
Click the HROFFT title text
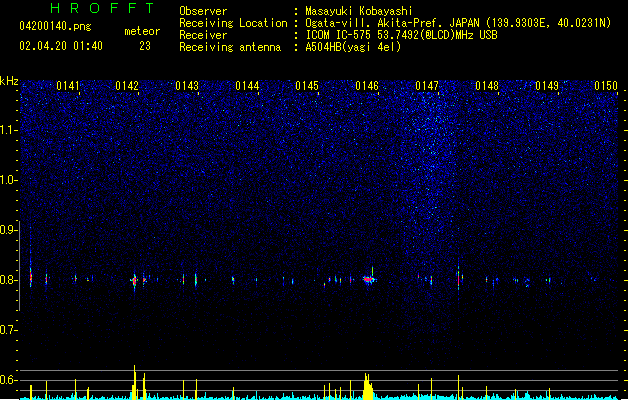[x=102, y=8]
